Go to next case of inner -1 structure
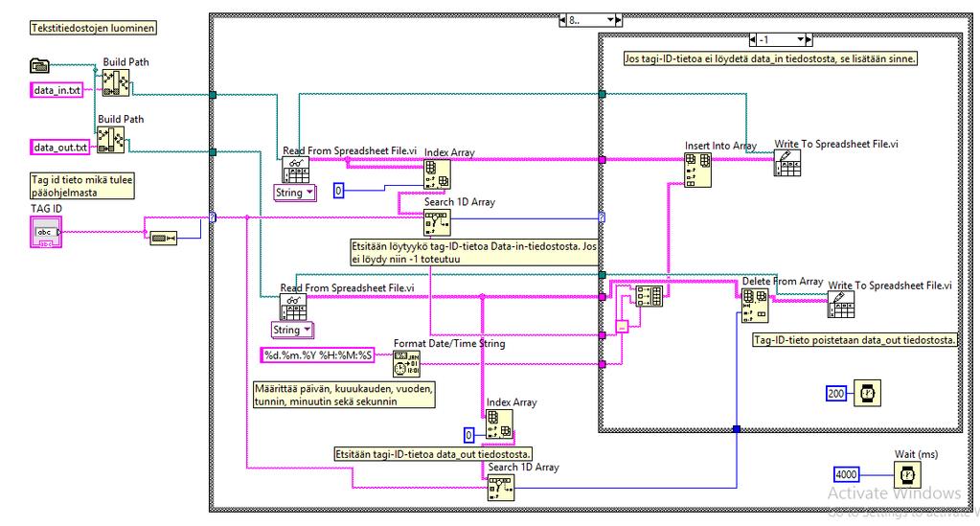The width and height of the screenshot is (980, 526). (x=809, y=40)
